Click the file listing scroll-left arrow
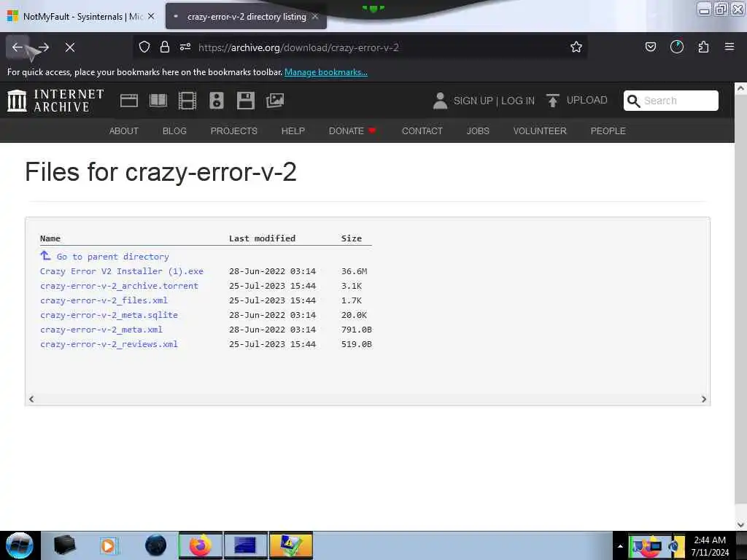747x560 pixels. coord(31,399)
